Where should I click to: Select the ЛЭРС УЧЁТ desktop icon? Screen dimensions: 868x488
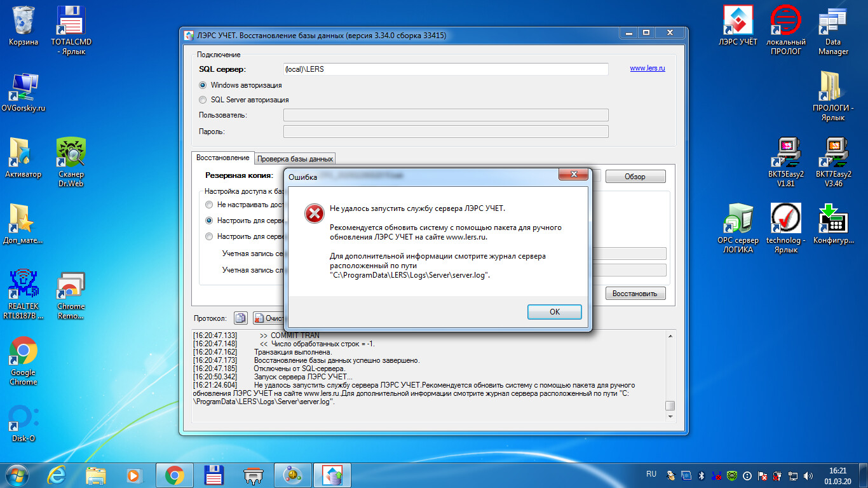click(738, 25)
